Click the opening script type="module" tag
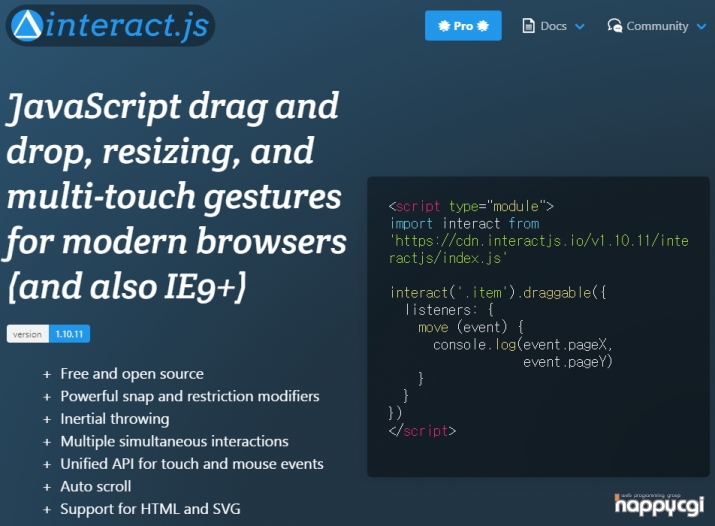Image resolution: width=715 pixels, height=526 pixels. (x=471, y=206)
